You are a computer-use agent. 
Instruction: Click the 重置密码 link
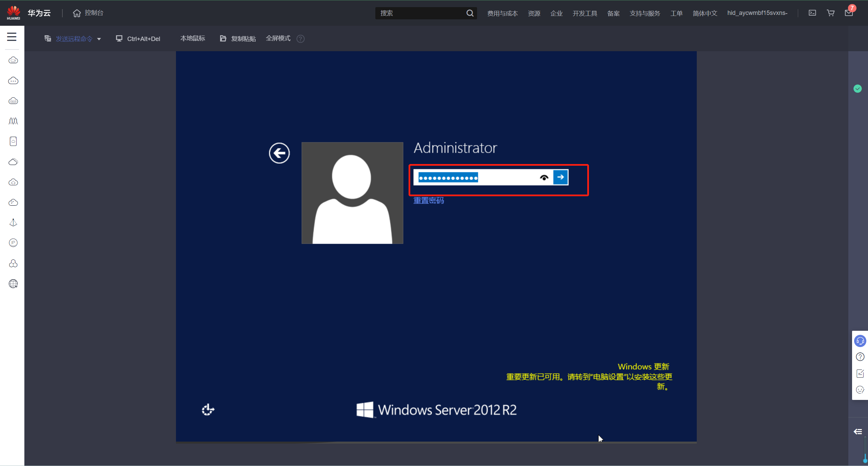pyautogui.click(x=429, y=201)
